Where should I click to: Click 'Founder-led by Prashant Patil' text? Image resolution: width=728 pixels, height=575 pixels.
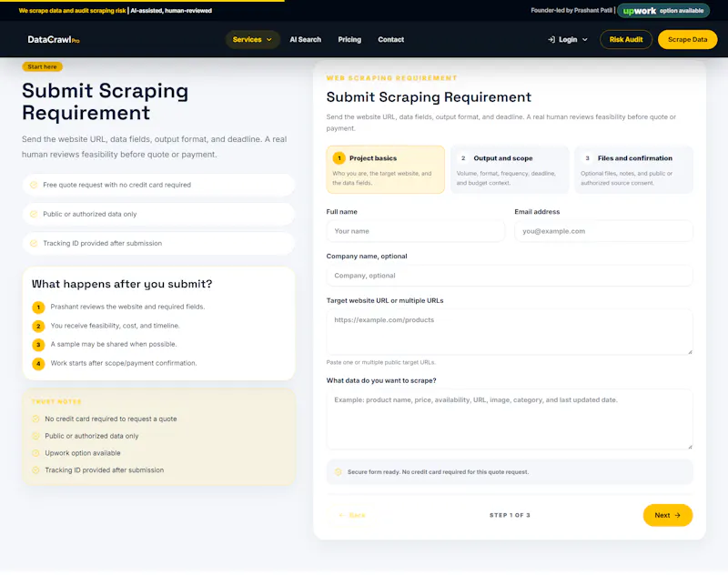pos(571,10)
